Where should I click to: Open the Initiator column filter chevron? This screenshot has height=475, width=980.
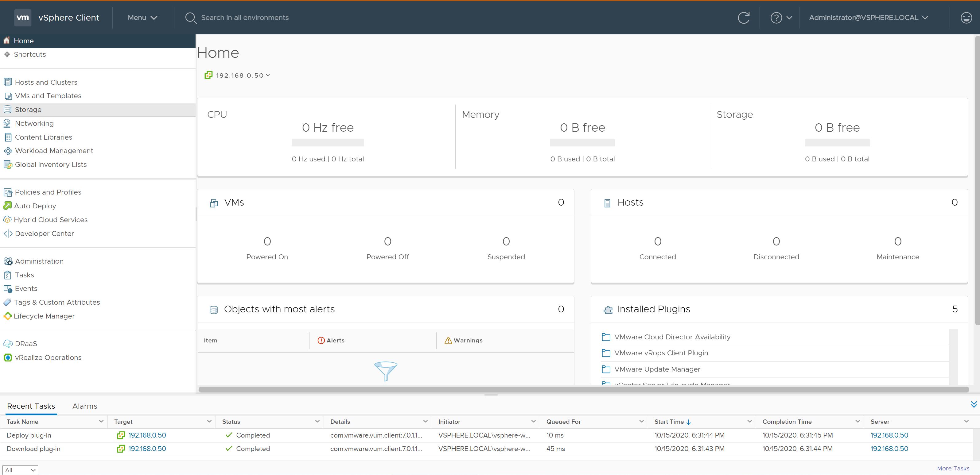pyautogui.click(x=533, y=421)
